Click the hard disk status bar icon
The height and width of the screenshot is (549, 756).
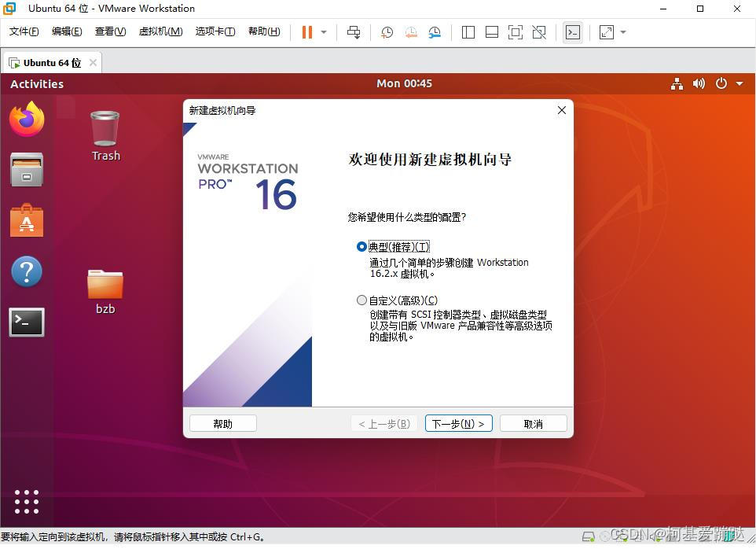(588, 537)
